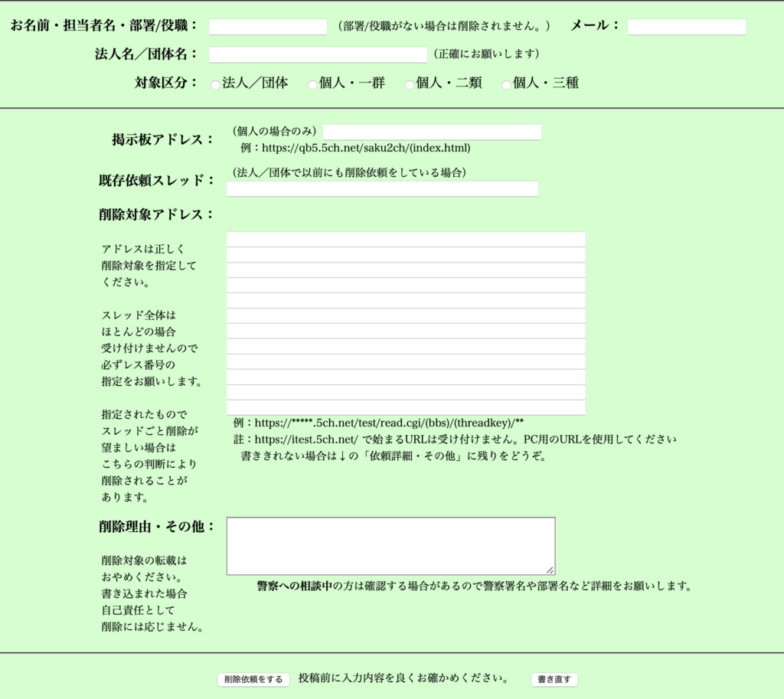
Task: Click the 既存依頼スレッド input field
Action: 381,188
